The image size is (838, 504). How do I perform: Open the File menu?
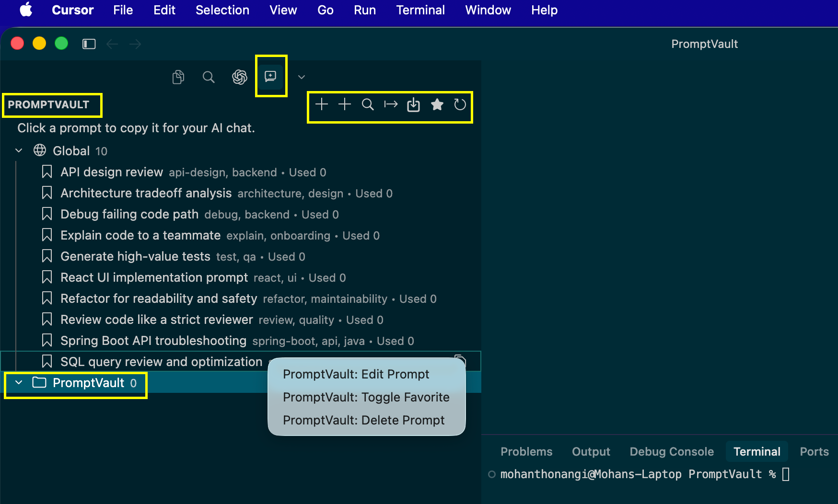tap(123, 10)
